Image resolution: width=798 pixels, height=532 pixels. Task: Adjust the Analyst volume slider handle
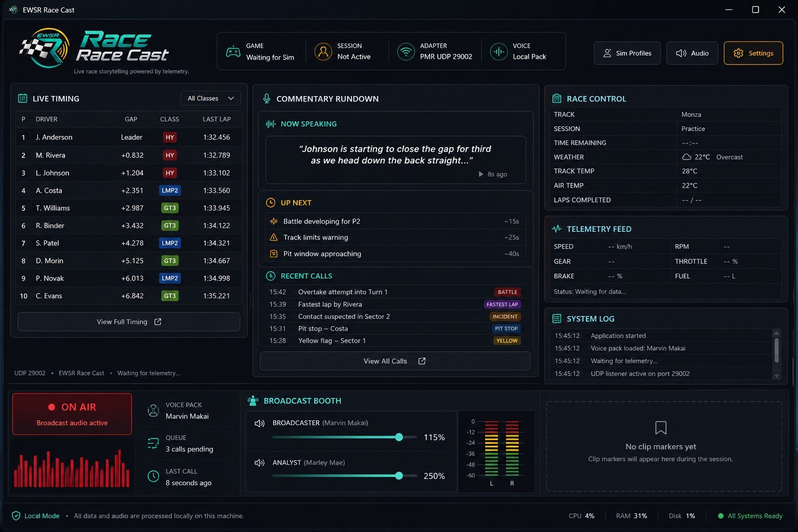tap(399, 475)
